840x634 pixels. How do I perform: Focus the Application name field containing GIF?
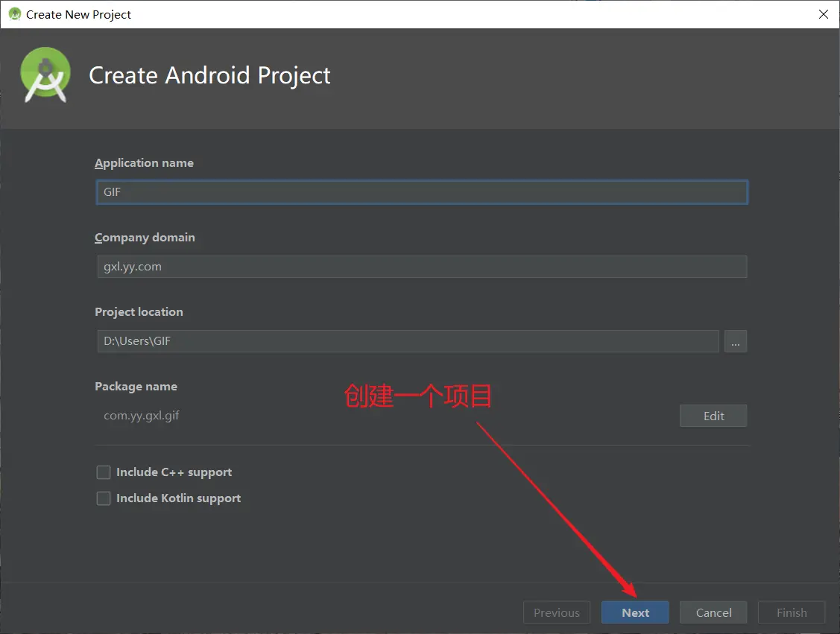pos(422,192)
